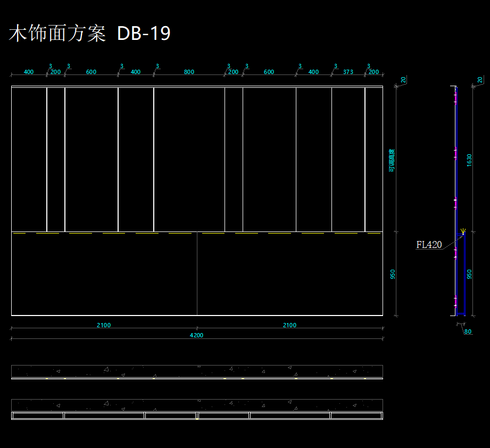Select the lower concrete hatch plan strip

(x=197, y=404)
